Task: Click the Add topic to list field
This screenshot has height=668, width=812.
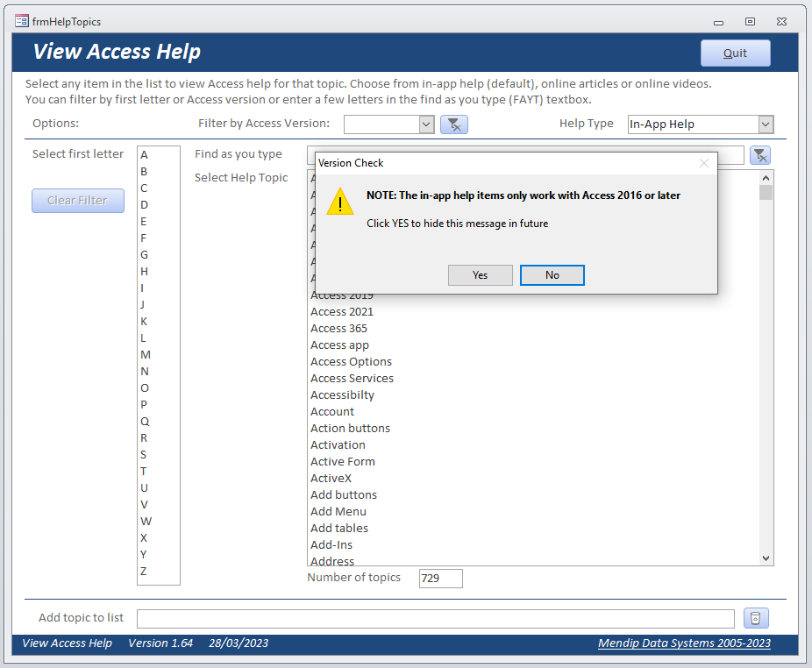Action: point(436,618)
